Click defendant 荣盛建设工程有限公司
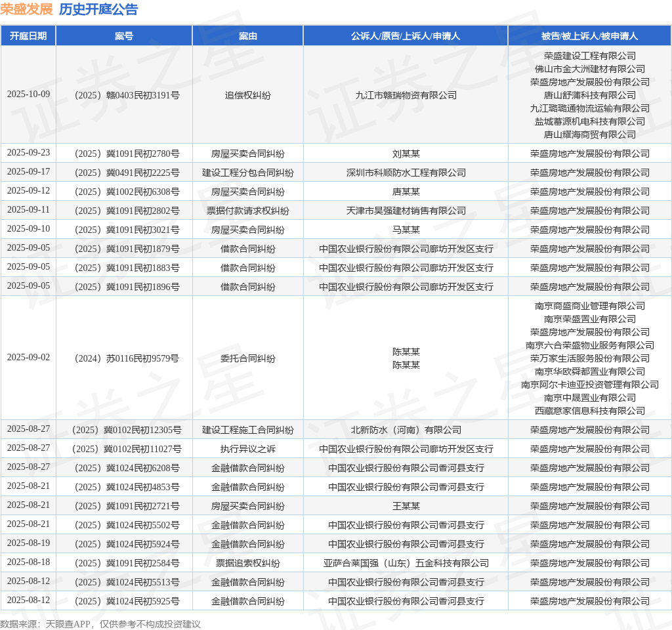Screen dimensions: 672x630 590,56
